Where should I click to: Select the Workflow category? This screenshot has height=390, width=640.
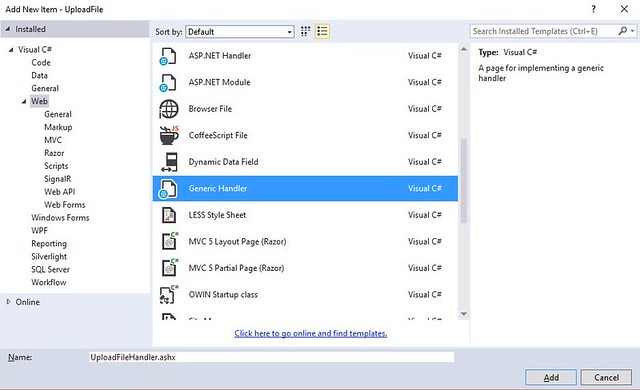tap(49, 282)
